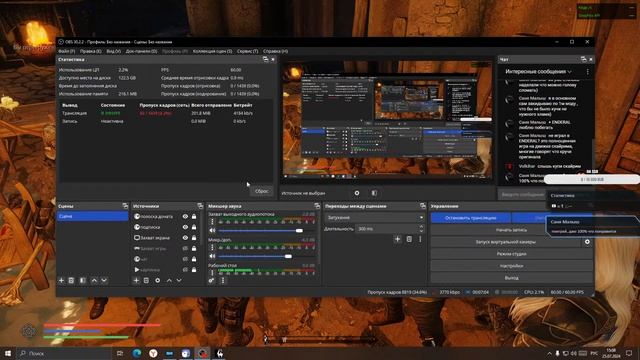This screenshot has height=360, width=640.
Task: Mute the Микр./доп. channel speaker
Action: click(x=212, y=256)
